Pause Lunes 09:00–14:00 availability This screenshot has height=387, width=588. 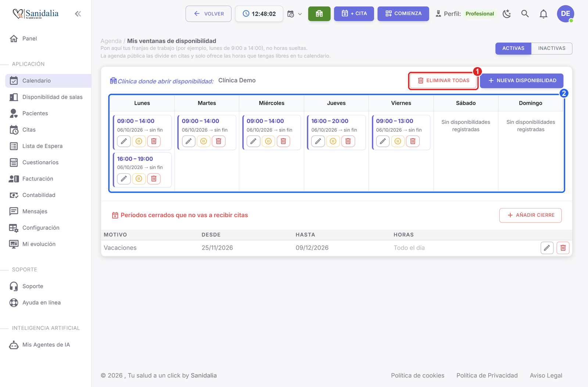point(139,141)
